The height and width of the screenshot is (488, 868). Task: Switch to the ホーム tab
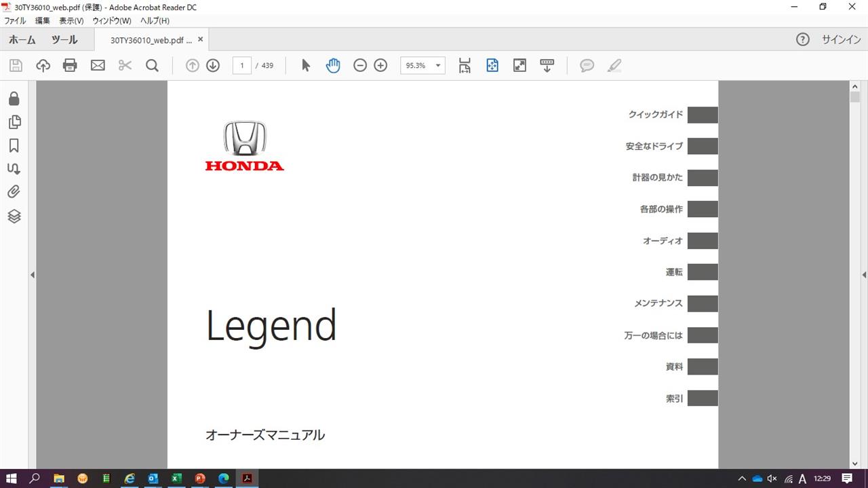(22, 40)
